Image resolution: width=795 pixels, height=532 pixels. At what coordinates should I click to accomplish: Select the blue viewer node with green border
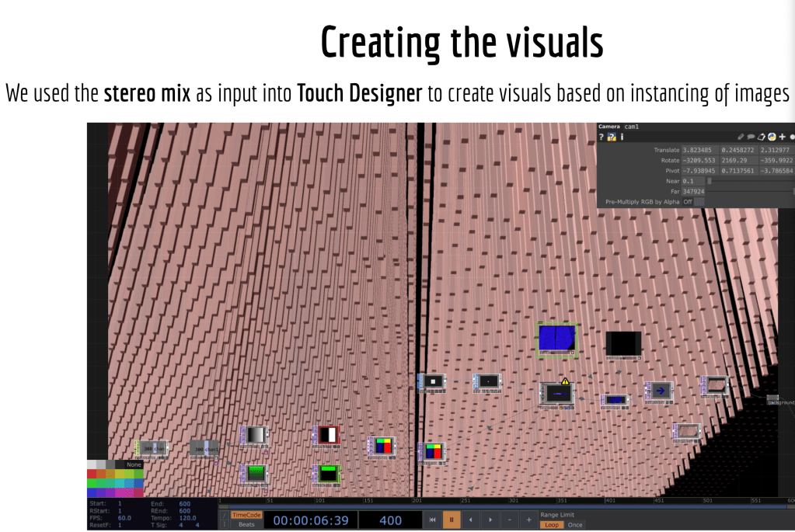pos(557,340)
